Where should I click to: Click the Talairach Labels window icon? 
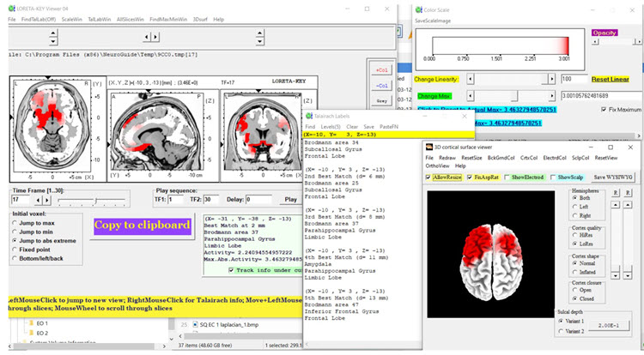point(309,115)
